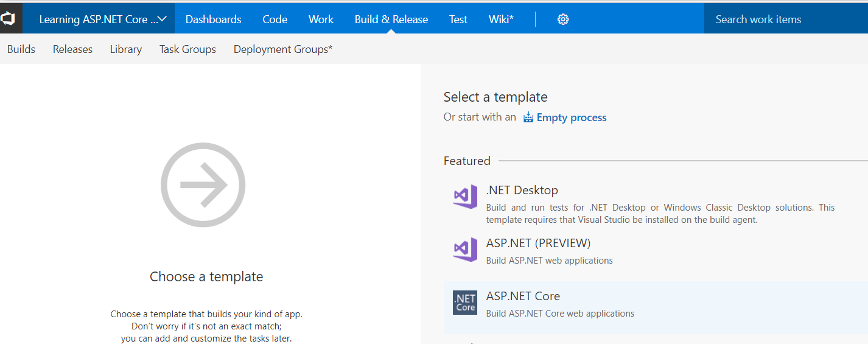Click the 'Choose a template' heading
This screenshot has width=868, height=344.
(x=206, y=276)
